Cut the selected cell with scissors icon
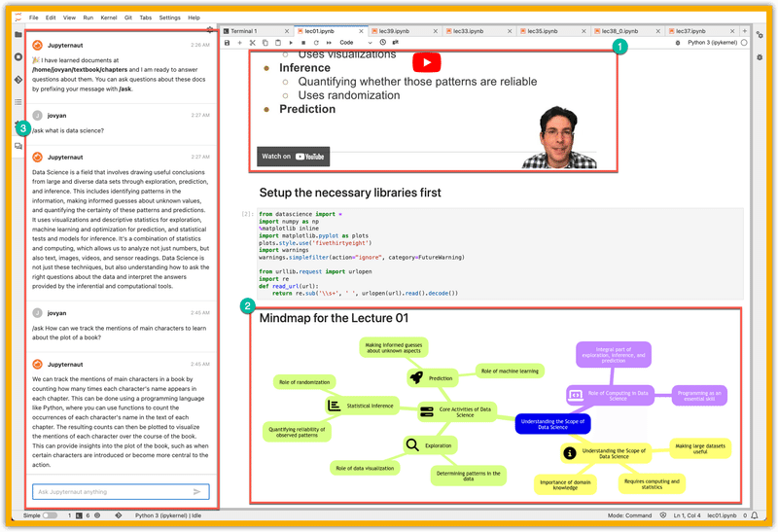The image size is (778, 532). click(252, 43)
